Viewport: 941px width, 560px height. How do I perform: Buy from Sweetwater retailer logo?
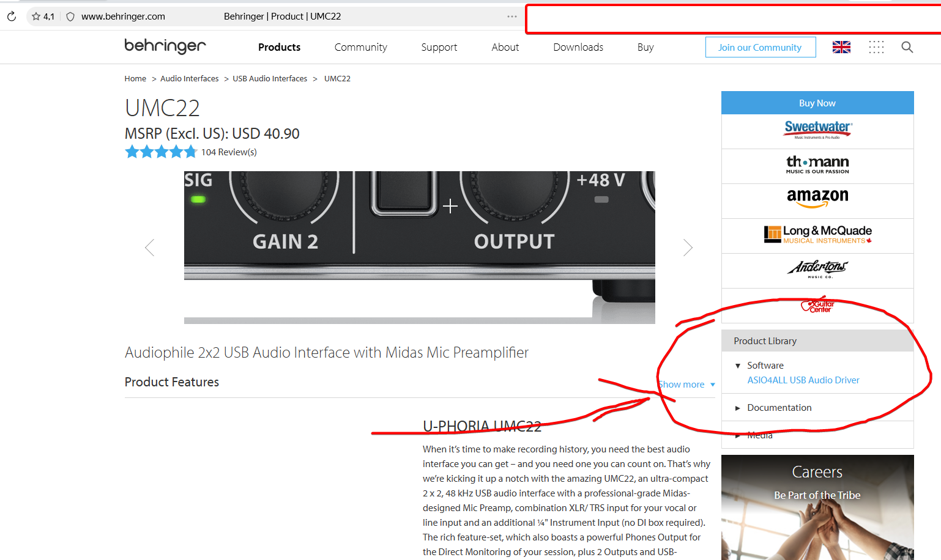[x=818, y=130]
